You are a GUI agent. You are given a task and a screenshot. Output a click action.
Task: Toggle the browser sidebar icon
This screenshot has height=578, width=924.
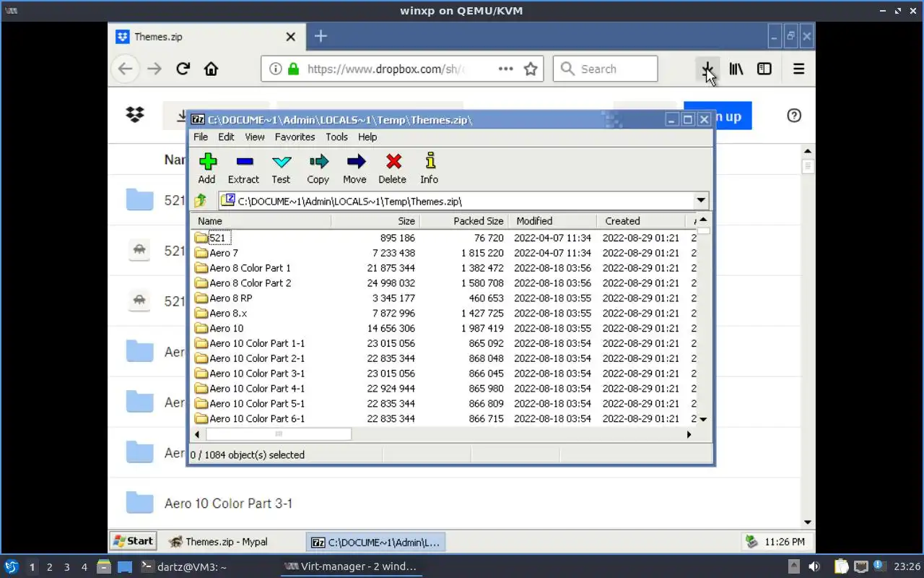(x=764, y=69)
